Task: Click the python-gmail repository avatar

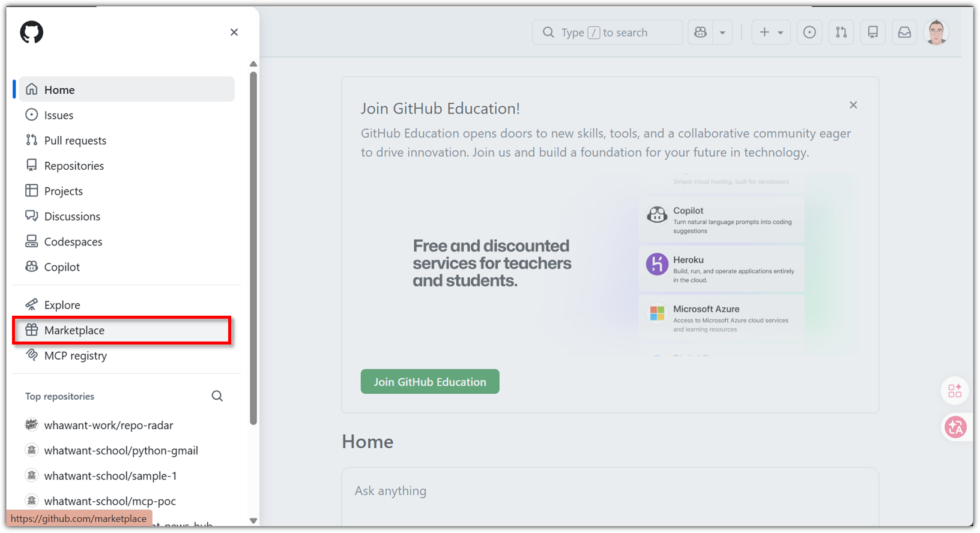Action: [32, 450]
